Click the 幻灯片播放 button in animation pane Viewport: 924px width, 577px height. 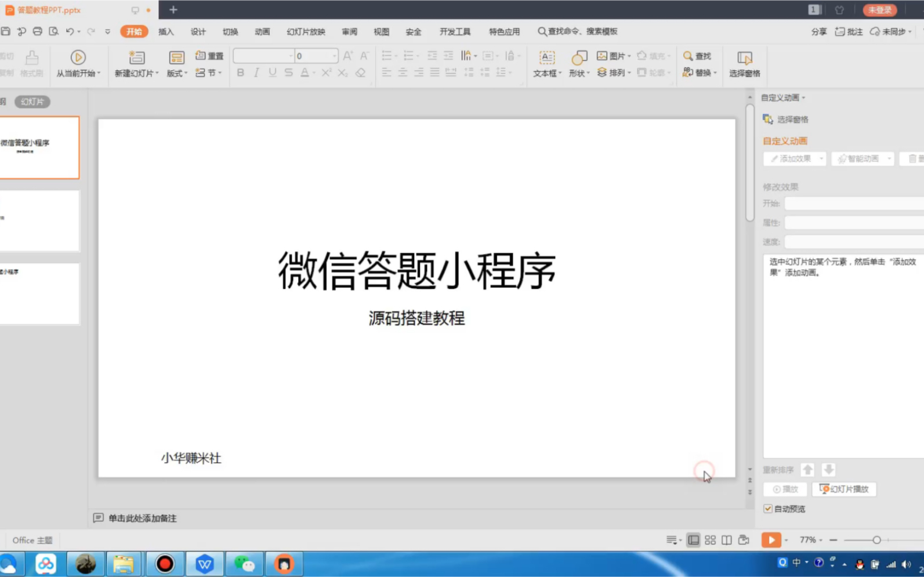844,489
